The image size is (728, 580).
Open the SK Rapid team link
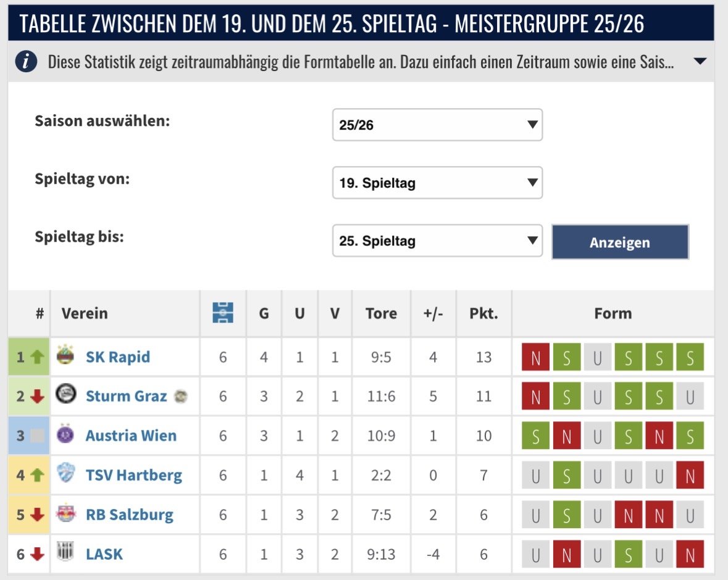click(117, 357)
